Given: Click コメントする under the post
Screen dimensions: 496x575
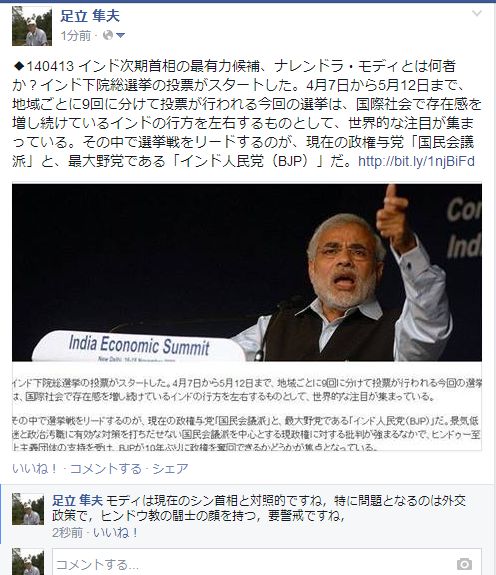Looking at the screenshot, I should (x=106, y=468).
